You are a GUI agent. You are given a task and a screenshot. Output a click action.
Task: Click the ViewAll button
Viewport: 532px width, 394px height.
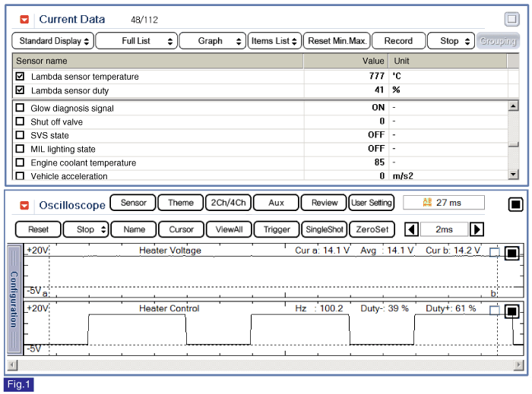229,229
